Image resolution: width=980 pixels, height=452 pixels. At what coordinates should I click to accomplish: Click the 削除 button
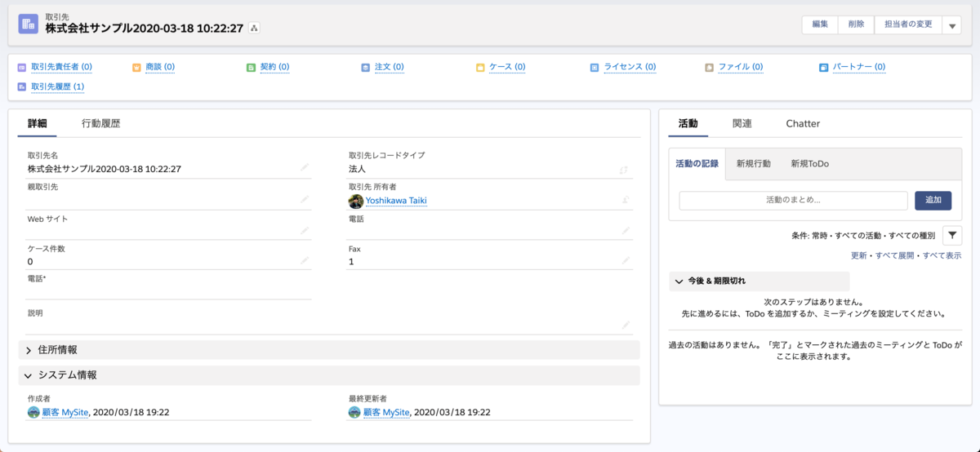pos(856,24)
